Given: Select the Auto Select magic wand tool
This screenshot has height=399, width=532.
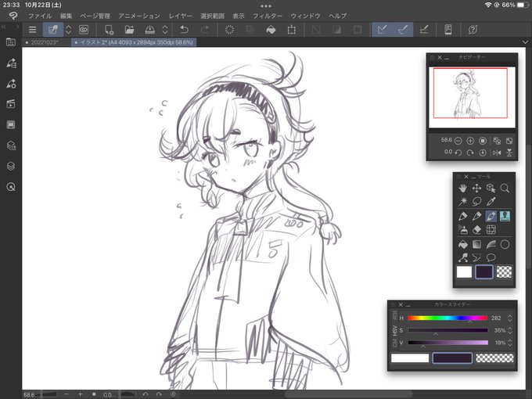Looking at the screenshot, I should 463,202.
